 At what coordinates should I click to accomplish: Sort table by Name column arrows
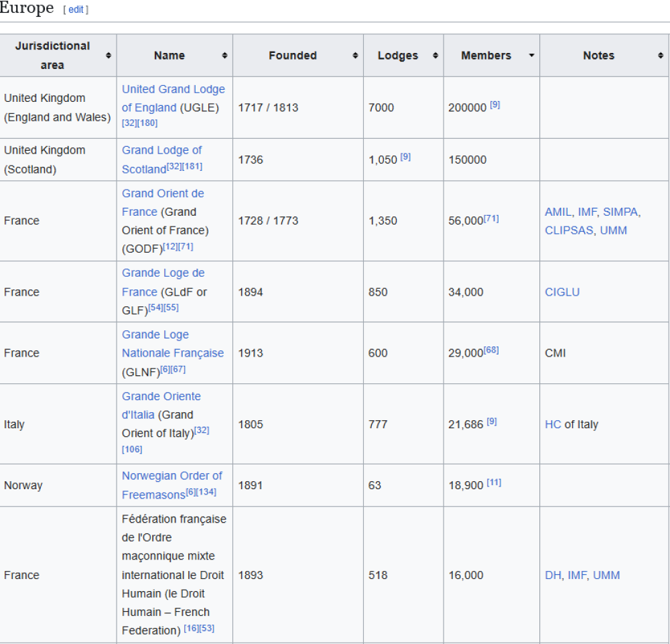coord(224,56)
